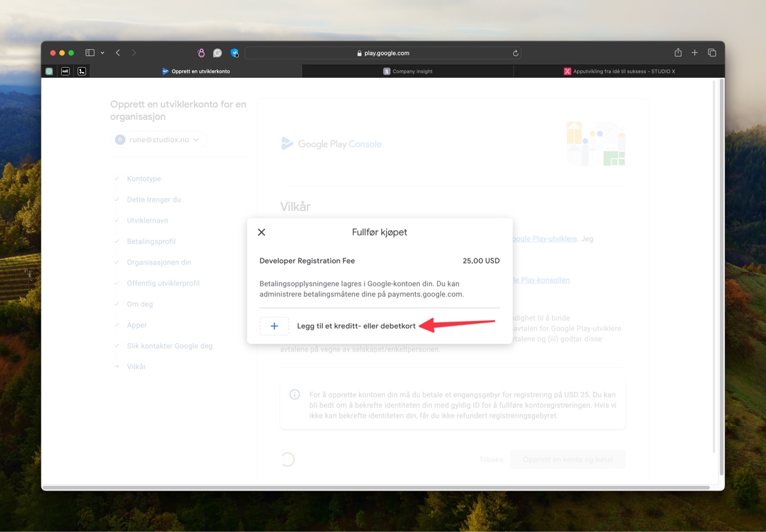
Task: Select the Offentlig utviklerprofil step
Action: point(163,283)
